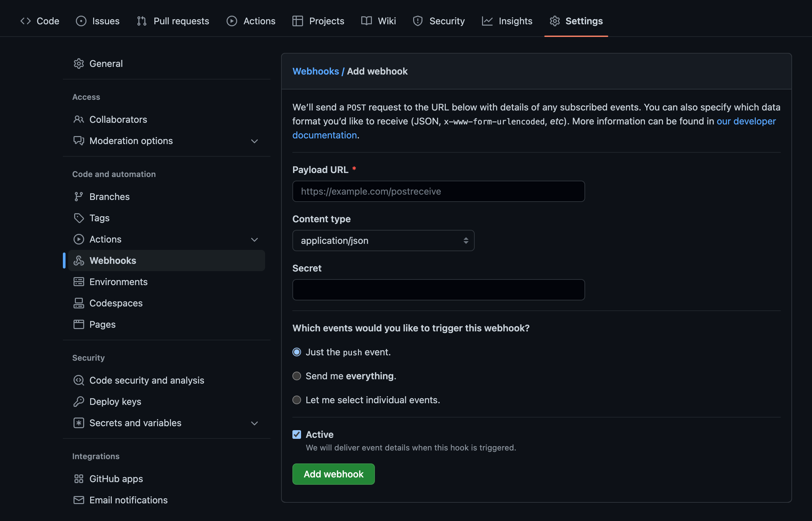
Task: Click the GitHub apps grid icon
Action: (x=79, y=479)
